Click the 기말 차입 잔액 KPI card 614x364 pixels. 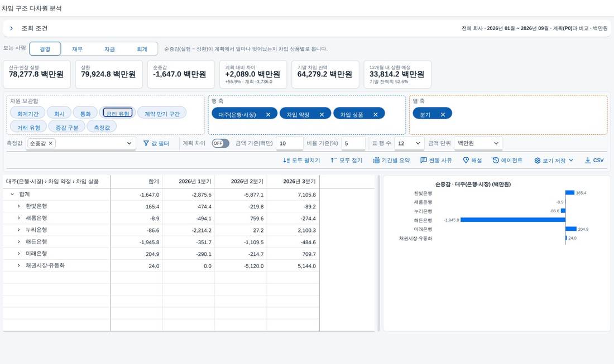tap(325, 74)
